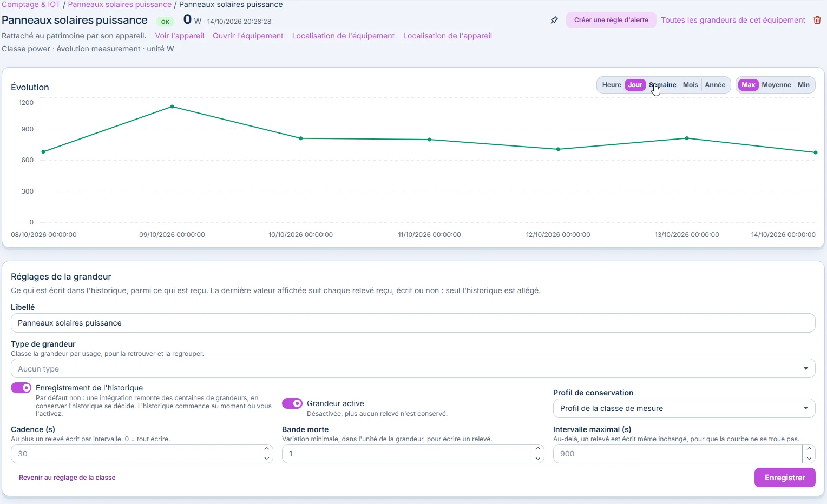Screen dimensions: 827x504
Task: Select Max aggregation
Action: coord(749,85)
